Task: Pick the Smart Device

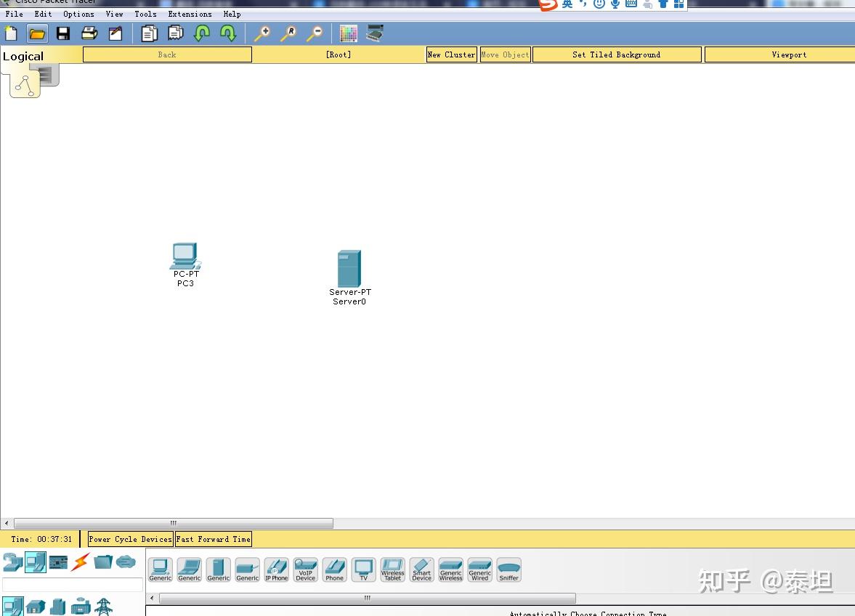Action: click(421, 570)
